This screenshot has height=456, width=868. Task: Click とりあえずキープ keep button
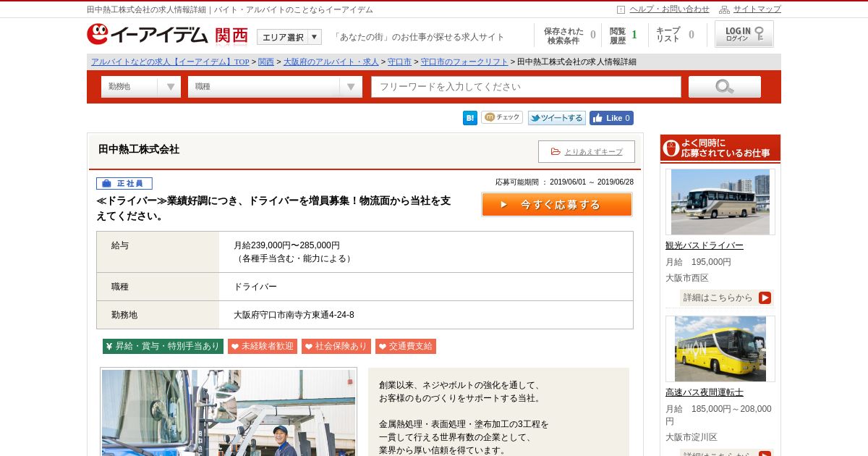click(x=587, y=151)
